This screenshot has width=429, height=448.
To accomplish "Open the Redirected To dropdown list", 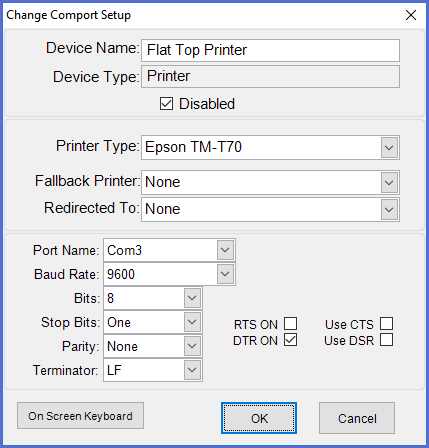I will 389,209.
